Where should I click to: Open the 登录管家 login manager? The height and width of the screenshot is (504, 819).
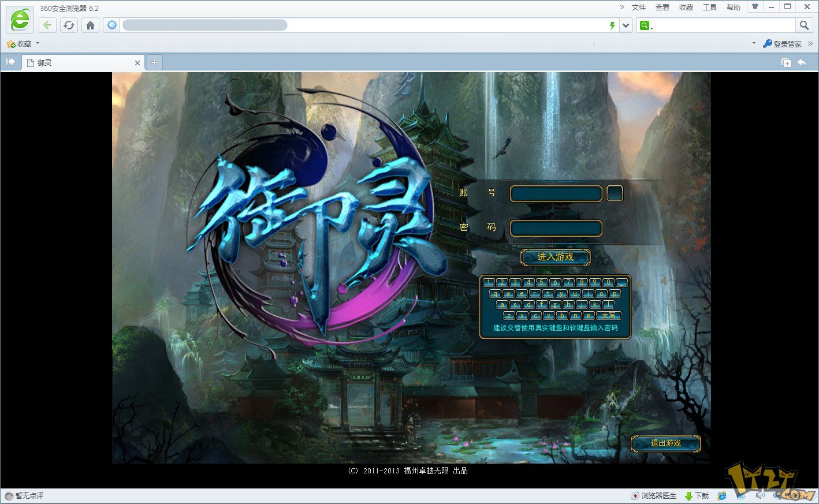pos(783,44)
